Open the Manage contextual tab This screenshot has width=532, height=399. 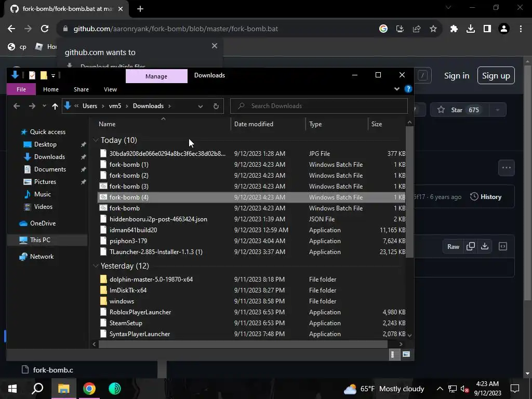(156, 76)
